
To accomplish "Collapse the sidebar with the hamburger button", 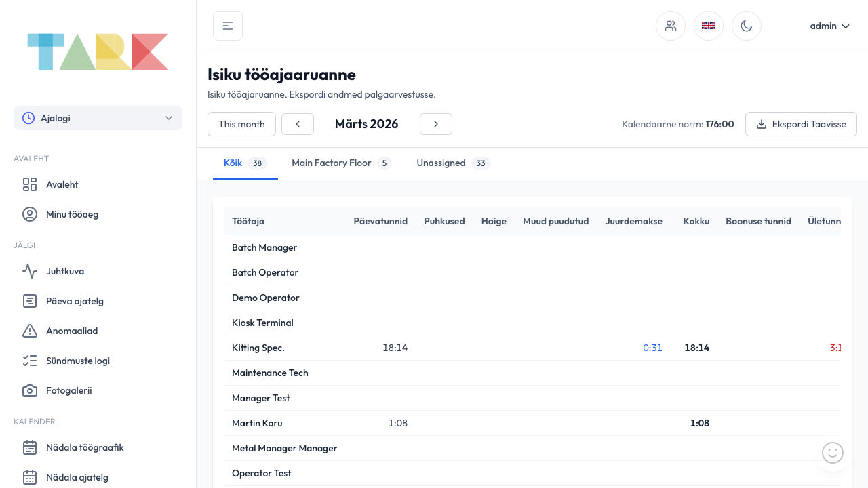I will click(228, 26).
